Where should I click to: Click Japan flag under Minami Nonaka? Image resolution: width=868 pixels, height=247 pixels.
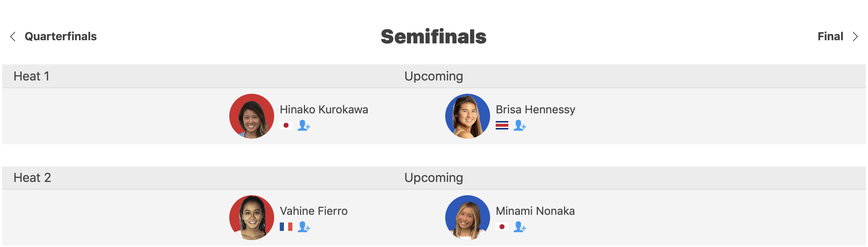coord(502,227)
